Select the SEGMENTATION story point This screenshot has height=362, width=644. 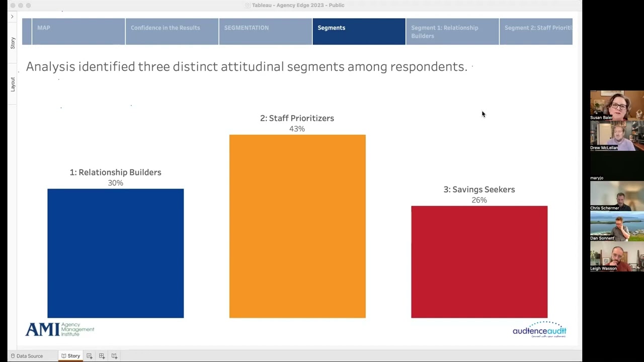point(265,31)
